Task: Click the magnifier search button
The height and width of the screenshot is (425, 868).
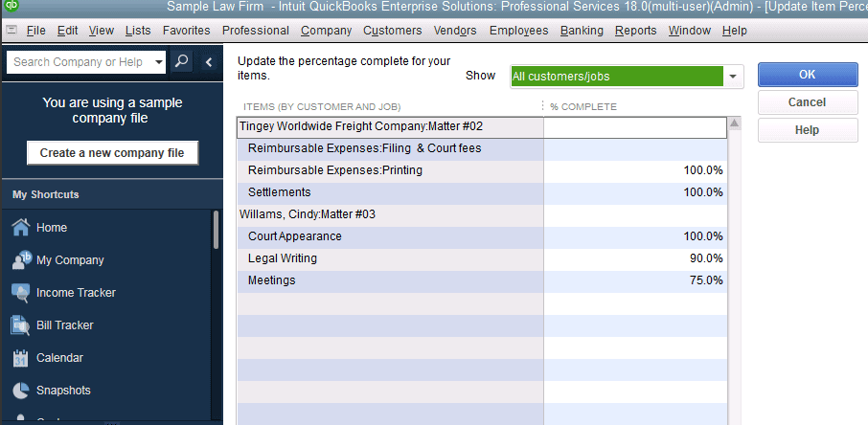Action: click(182, 61)
